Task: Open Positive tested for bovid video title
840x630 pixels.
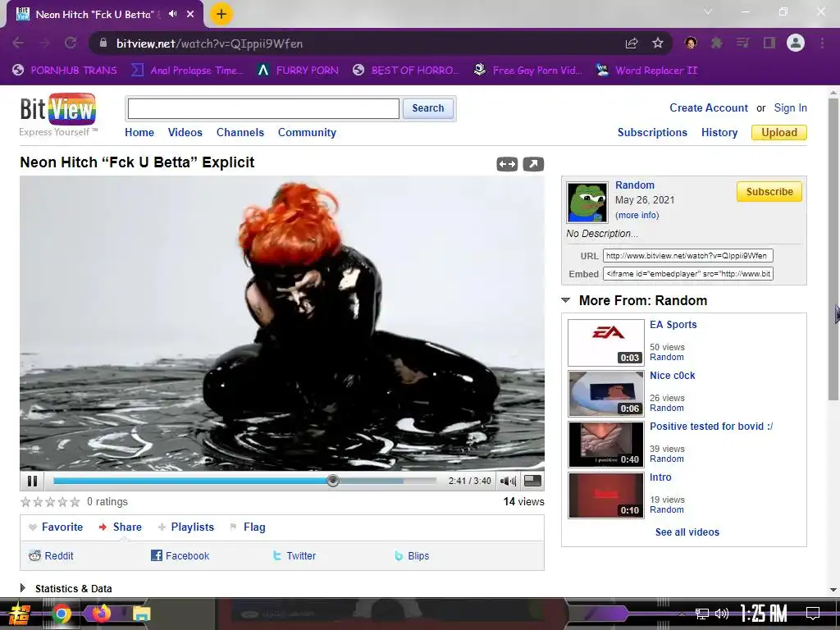Action: [711, 427]
